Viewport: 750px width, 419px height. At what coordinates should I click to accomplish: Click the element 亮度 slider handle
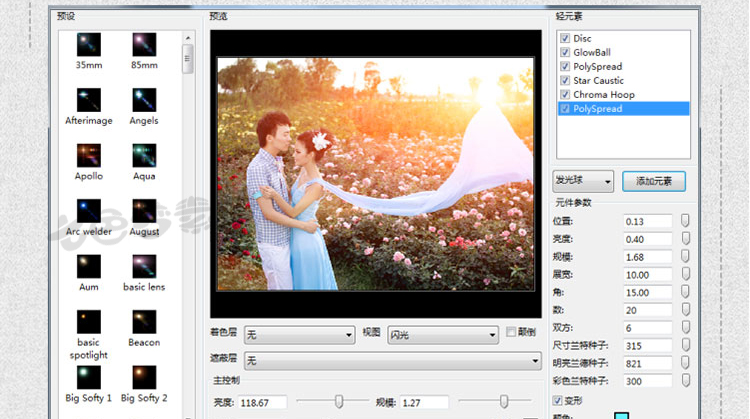click(x=685, y=238)
